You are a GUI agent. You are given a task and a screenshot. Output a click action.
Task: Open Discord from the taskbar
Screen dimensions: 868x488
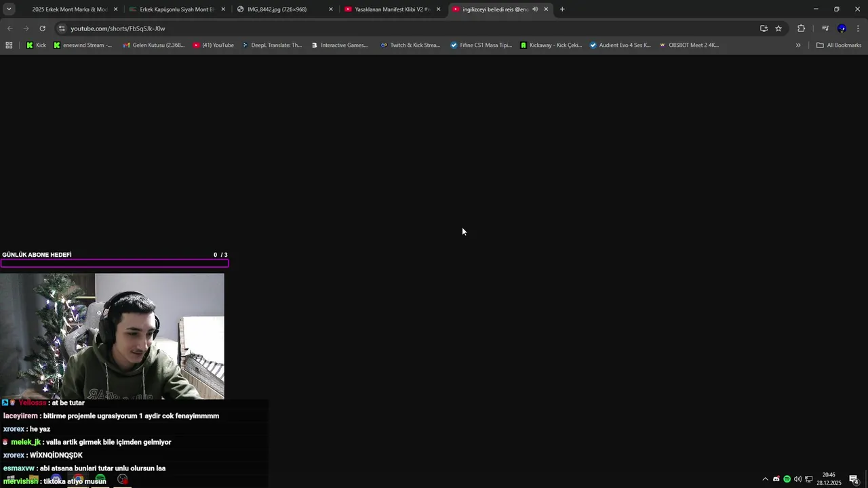56,480
